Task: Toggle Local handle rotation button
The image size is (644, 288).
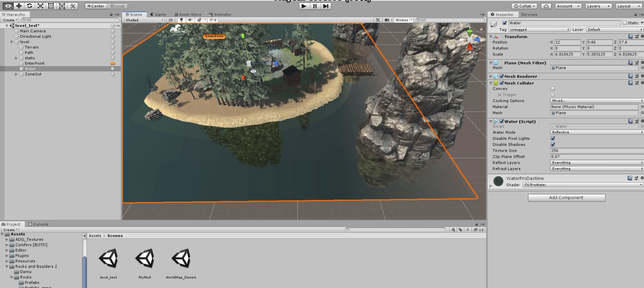Action: 117,6
